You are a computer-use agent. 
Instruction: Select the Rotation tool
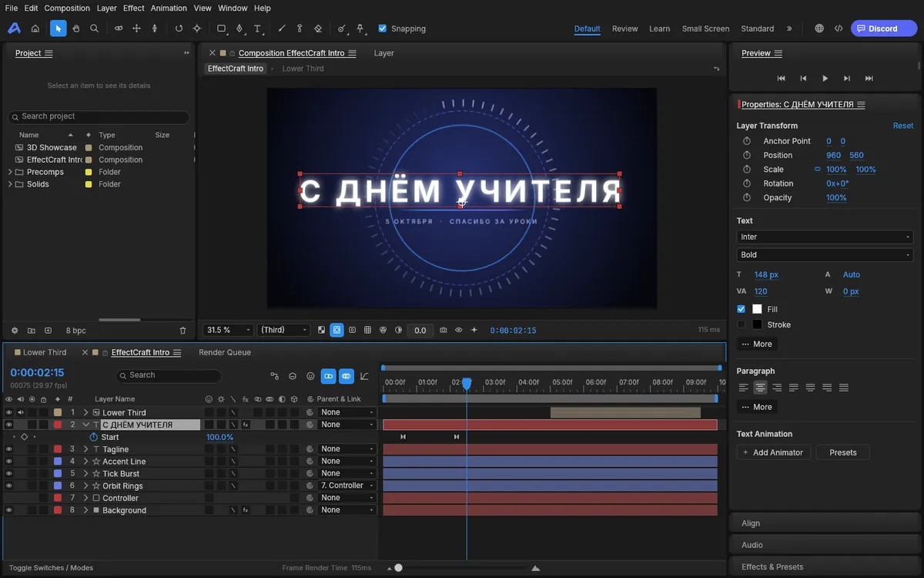point(179,29)
